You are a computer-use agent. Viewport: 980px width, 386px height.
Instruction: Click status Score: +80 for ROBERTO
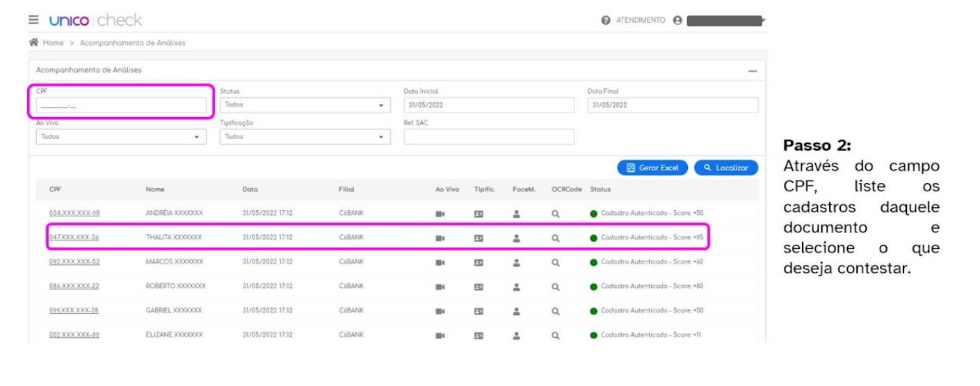647,286
